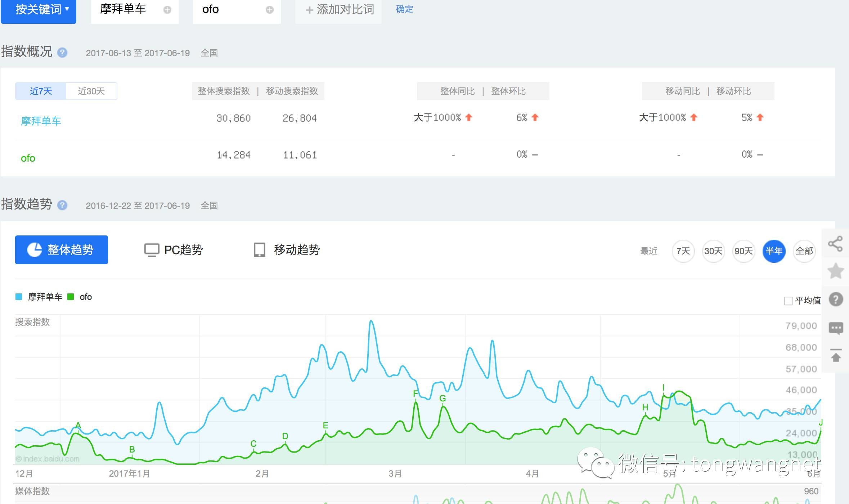The image size is (849, 504).
Task: Select the 近7天 period tab
Action: tap(41, 91)
